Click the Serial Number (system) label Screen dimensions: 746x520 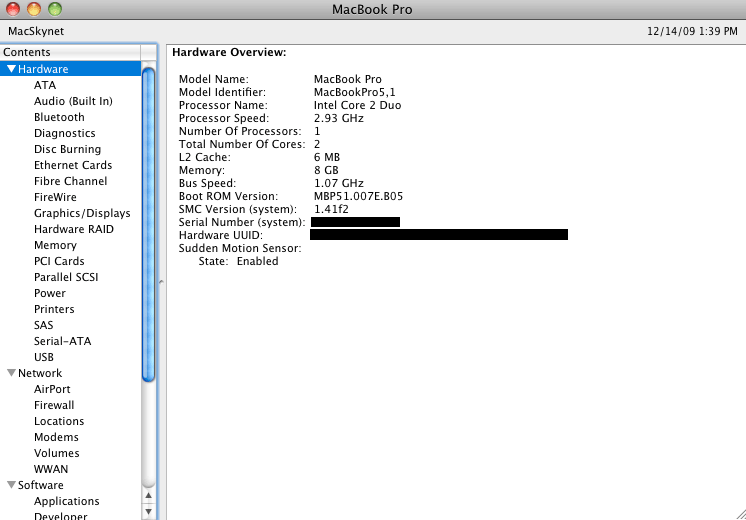coord(242,222)
